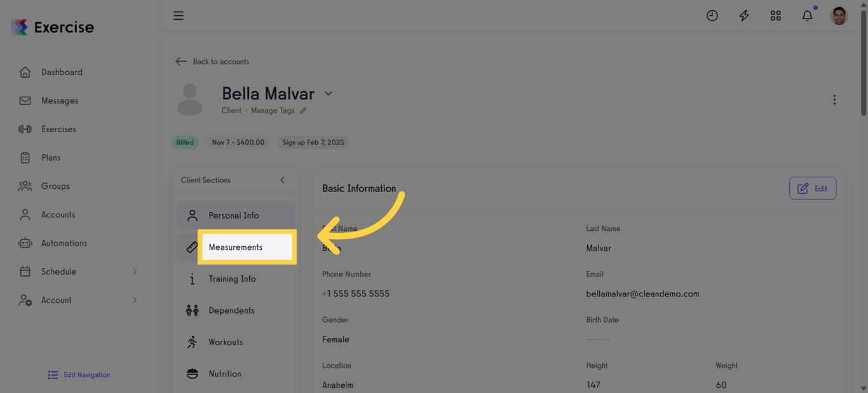
Task: Click the Measurements ruler icon
Action: (x=192, y=247)
